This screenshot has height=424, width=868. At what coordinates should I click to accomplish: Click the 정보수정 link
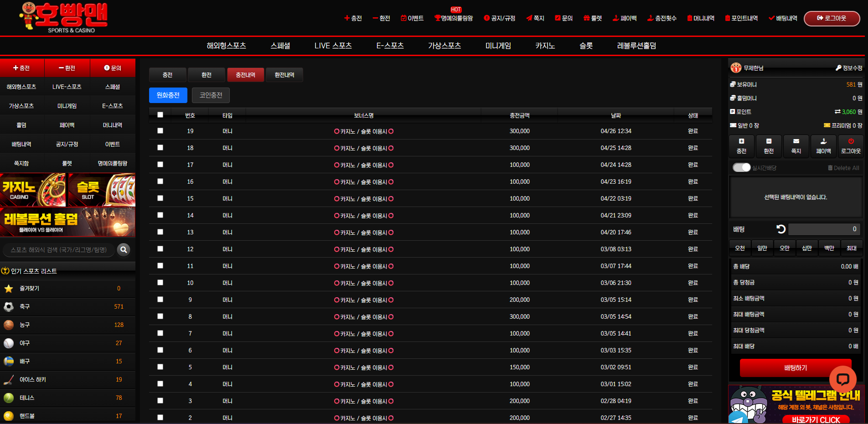[849, 68]
